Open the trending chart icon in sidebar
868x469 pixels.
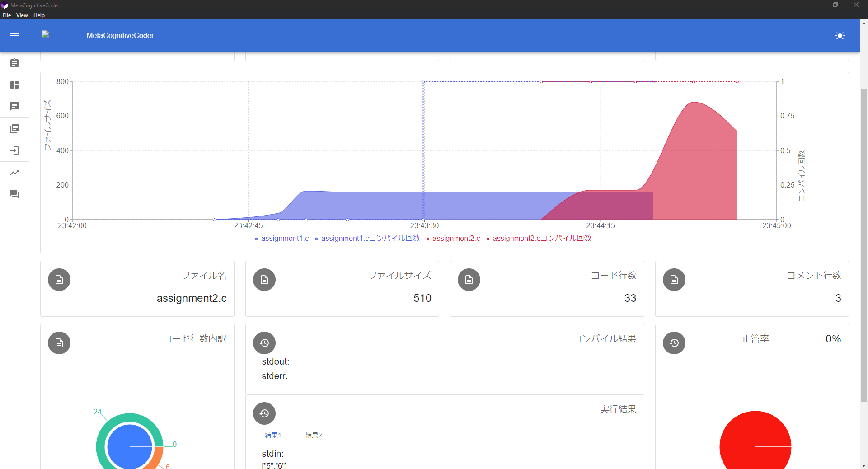point(14,173)
